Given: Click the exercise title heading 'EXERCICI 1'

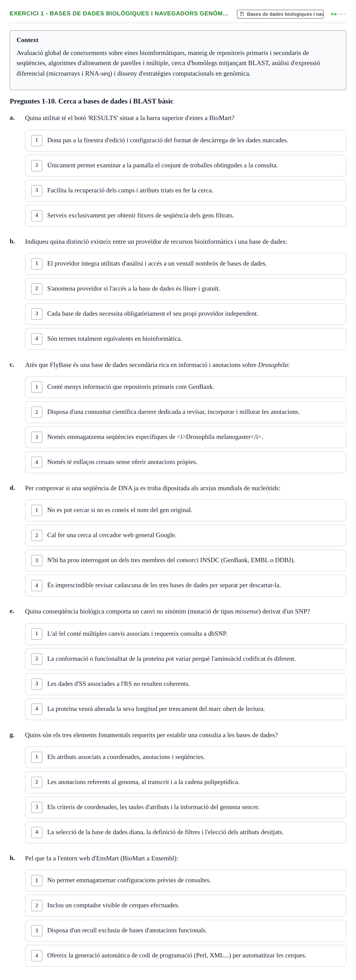Looking at the screenshot, I should pos(119,14).
